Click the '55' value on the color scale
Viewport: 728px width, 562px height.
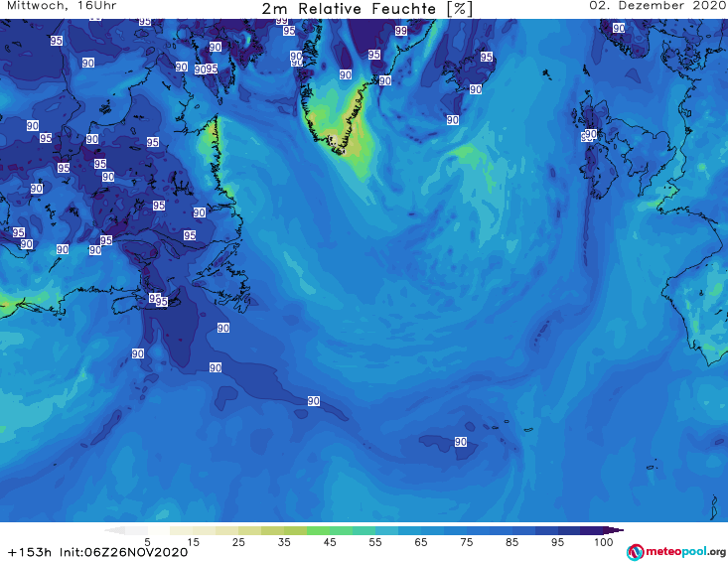tap(375, 542)
